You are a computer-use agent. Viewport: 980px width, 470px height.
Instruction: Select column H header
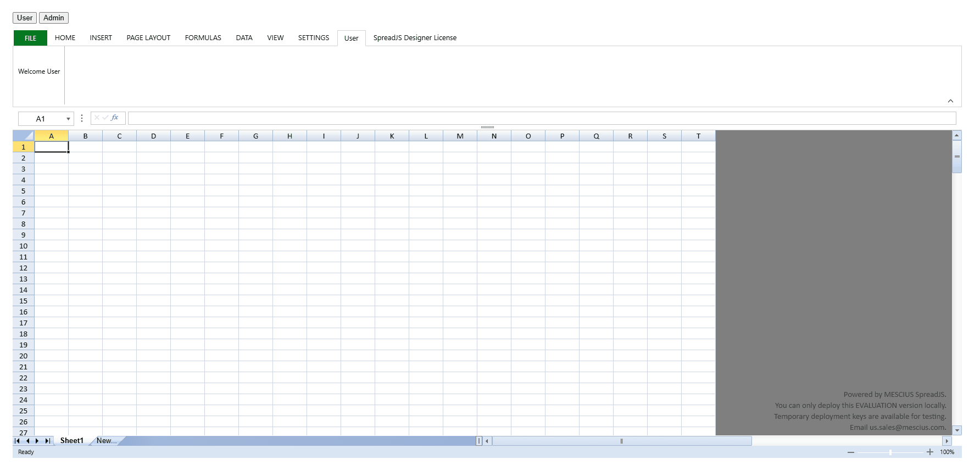289,136
